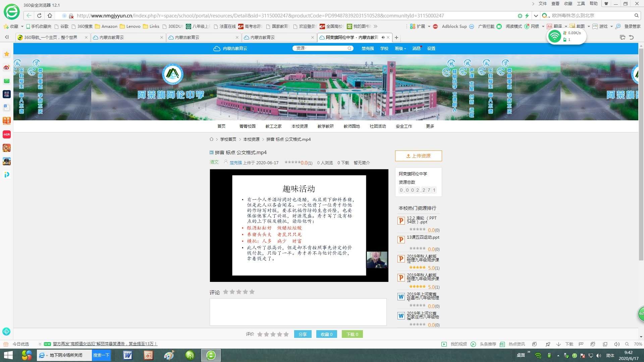Click the 上传资源 upload button
The image size is (644, 362).
(418, 156)
